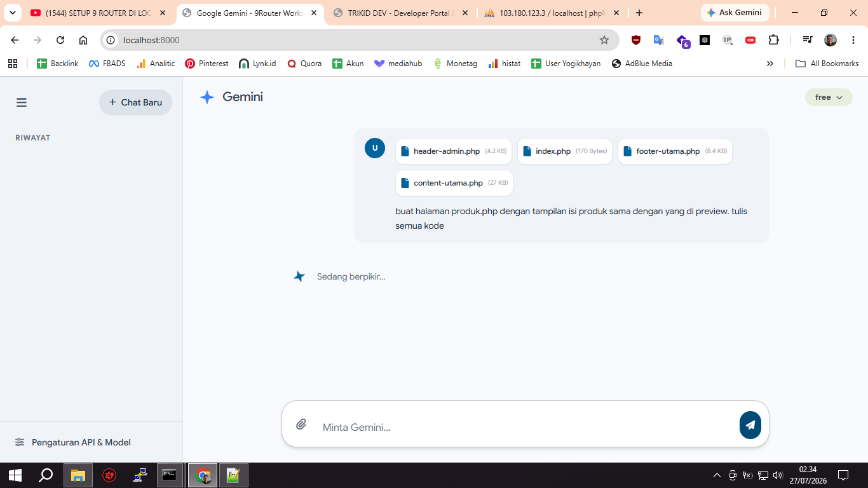Viewport: 868px width, 488px height.
Task: Click the user avatar U
Action: 375,148
